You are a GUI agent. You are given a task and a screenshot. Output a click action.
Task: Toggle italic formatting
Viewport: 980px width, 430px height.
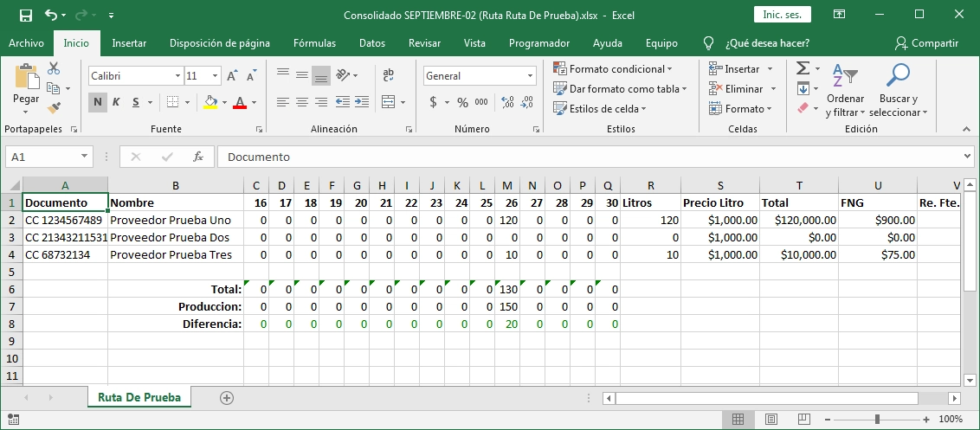[x=117, y=102]
